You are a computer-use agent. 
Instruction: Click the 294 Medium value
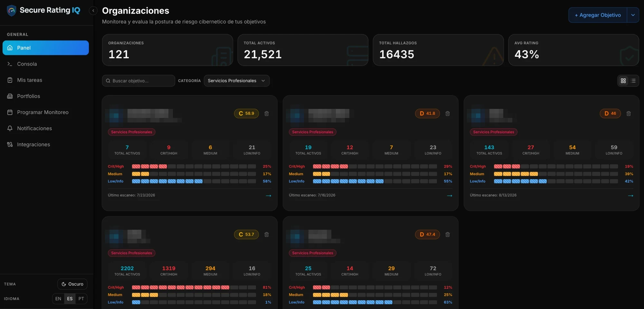pos(210,268)
